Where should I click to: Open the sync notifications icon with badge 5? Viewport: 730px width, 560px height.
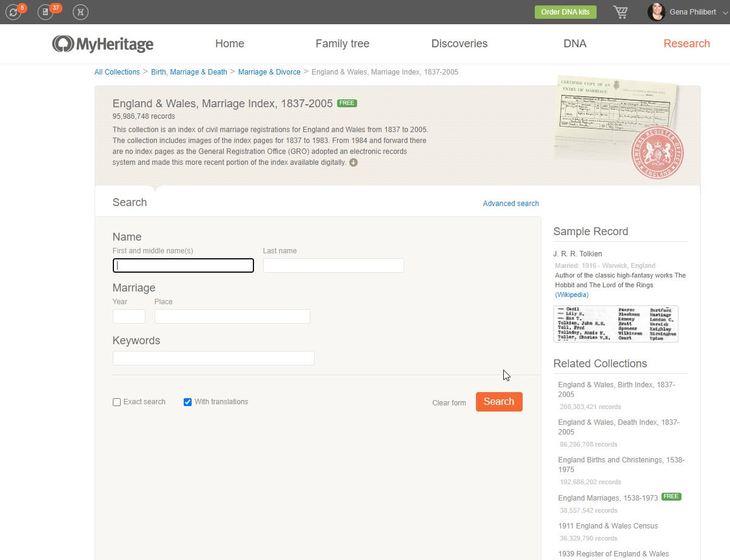pyautogui.click(x=14, y=12)
